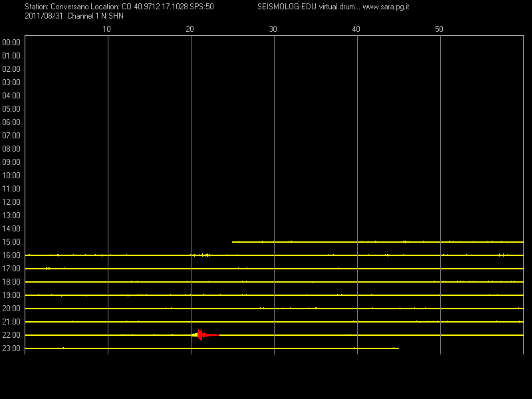
Task: Click the 21:00 hour label
Action: click(11, 322)
